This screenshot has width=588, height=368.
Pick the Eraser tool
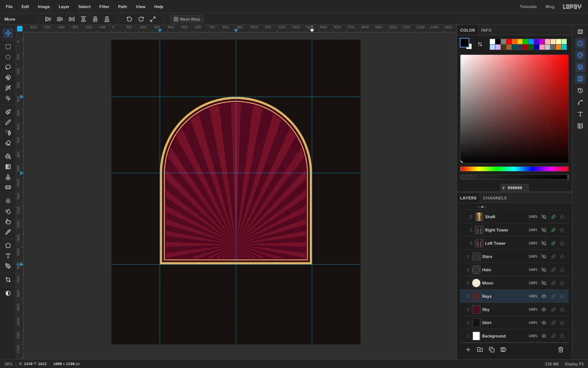tap(8, 143)
